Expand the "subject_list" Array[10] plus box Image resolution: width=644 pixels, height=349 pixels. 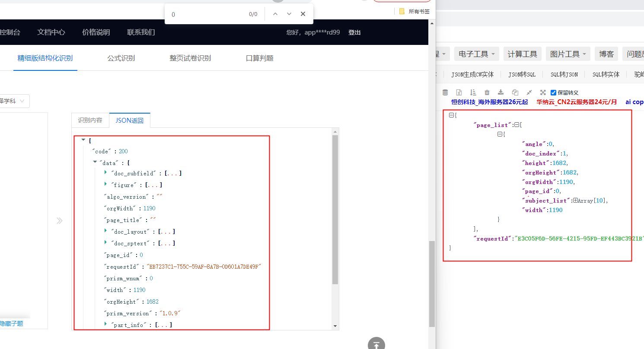(575, 200)
